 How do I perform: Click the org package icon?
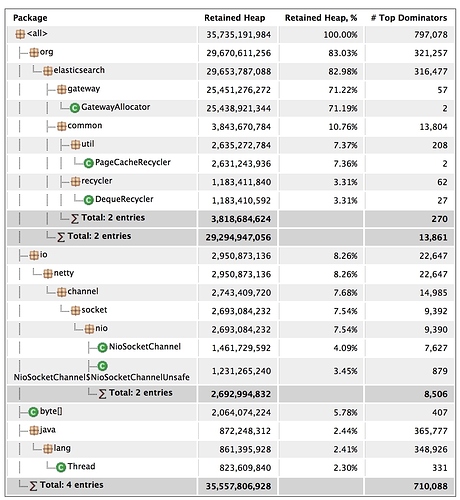tap(34, 52)
